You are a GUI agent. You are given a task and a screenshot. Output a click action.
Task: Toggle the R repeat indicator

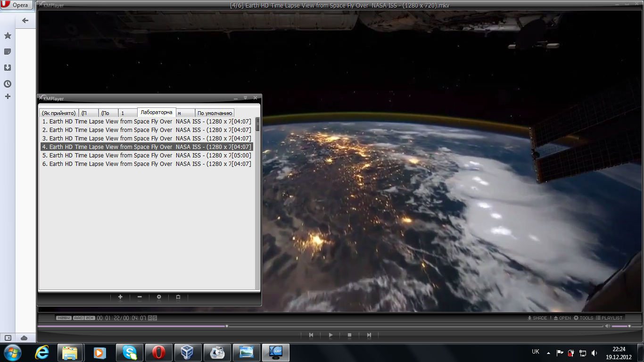150,318
